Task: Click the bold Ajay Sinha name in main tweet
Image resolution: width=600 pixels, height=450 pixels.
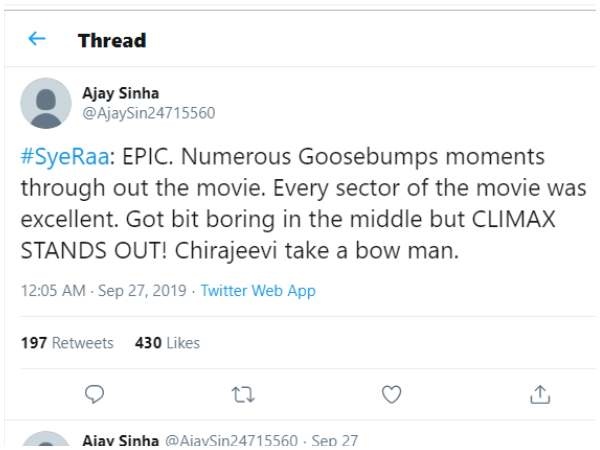Action: [121, 93]
